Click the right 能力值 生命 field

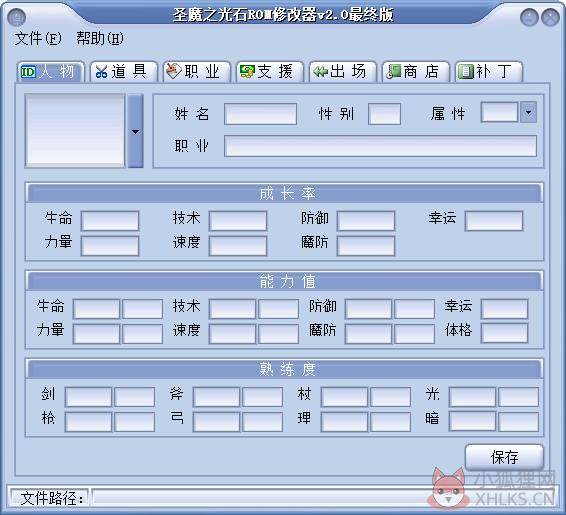click(143, 309)
